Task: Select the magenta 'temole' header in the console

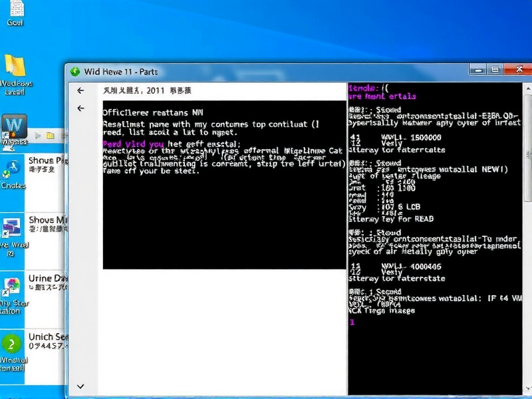Action: [x=365, y=88]
